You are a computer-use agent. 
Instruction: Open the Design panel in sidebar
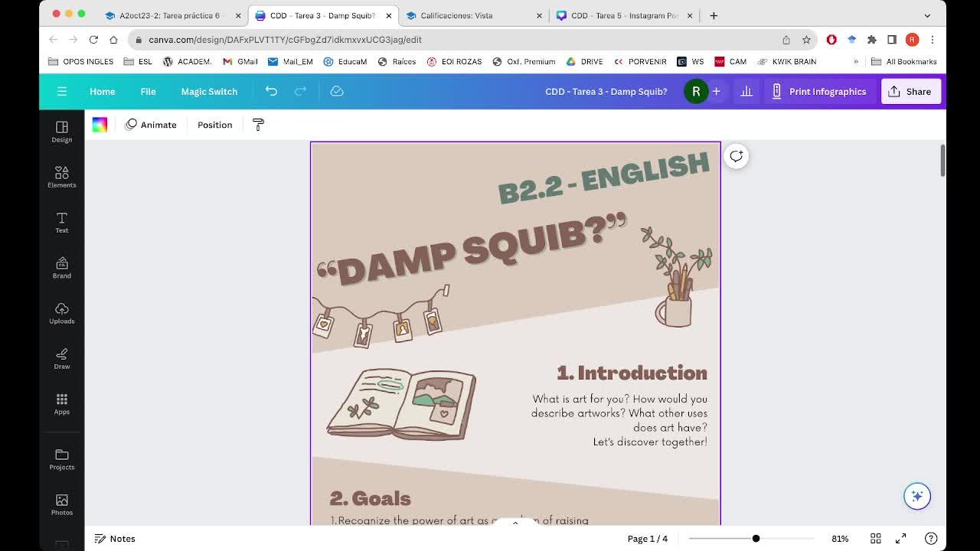click(x=62, y=131)
